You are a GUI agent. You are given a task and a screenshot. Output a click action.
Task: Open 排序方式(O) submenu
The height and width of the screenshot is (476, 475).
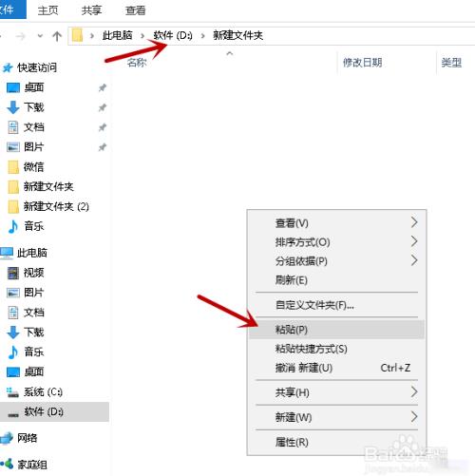[x=336, y=242]
